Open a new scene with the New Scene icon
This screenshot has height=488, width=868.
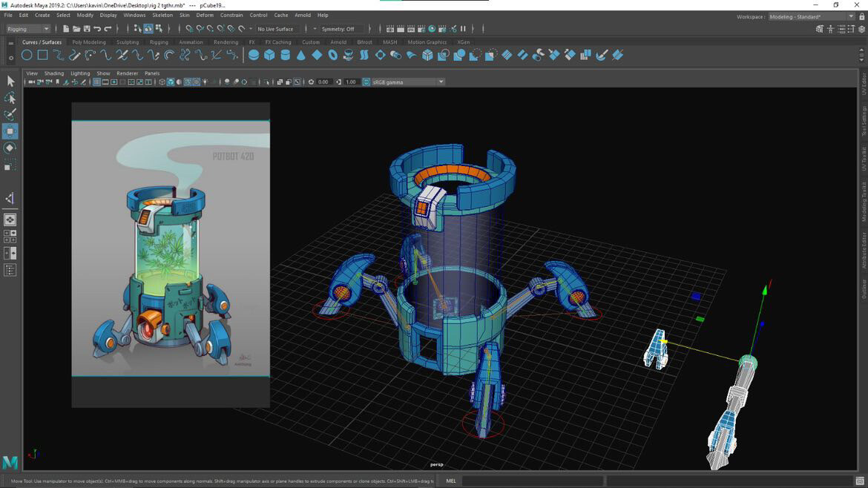pos(65,28)
